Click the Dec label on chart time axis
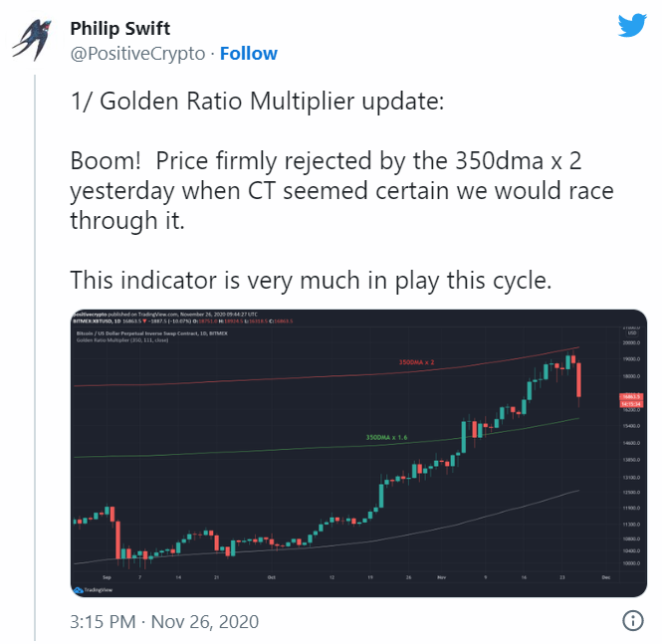 tap(603, 576)
